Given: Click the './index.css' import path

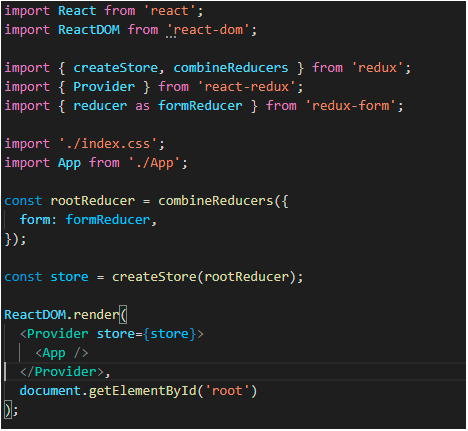Looking at the screenshot, I should click(108, 144).
